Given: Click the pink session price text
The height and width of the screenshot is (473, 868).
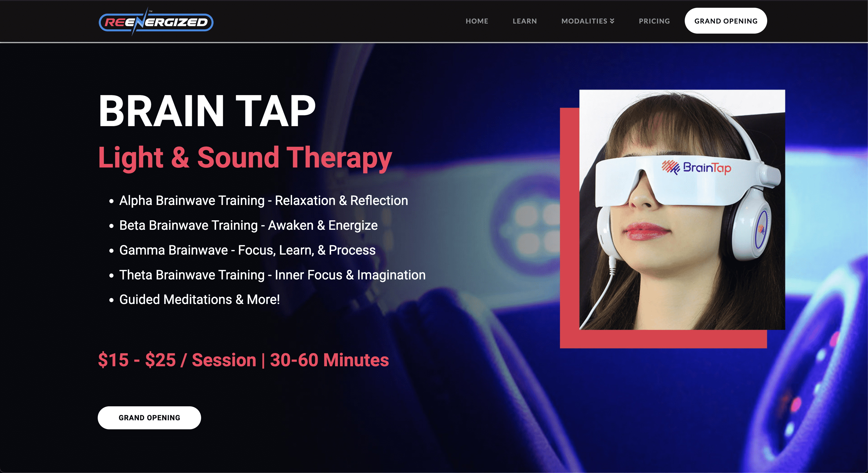Looking at the screenshot, I should click(243, 360).
